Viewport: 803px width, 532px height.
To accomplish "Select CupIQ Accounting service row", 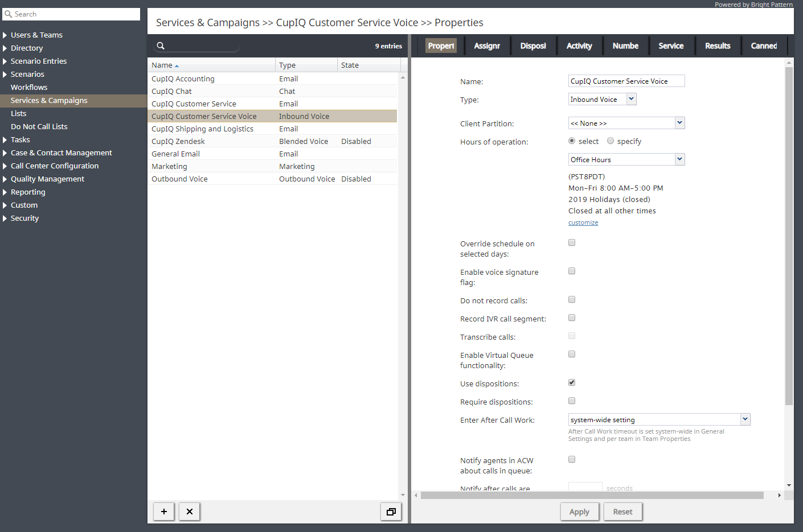I will pyautogui.click(x=272, y=79).
